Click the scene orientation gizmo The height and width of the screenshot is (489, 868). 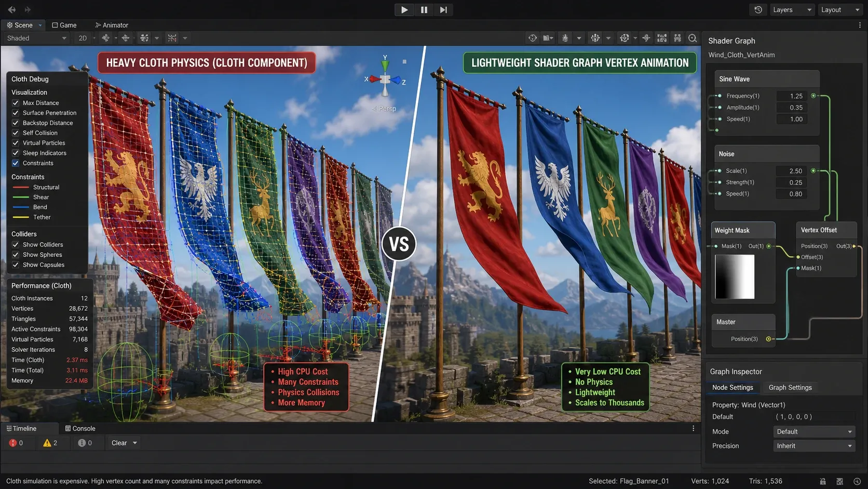(385, 80)
